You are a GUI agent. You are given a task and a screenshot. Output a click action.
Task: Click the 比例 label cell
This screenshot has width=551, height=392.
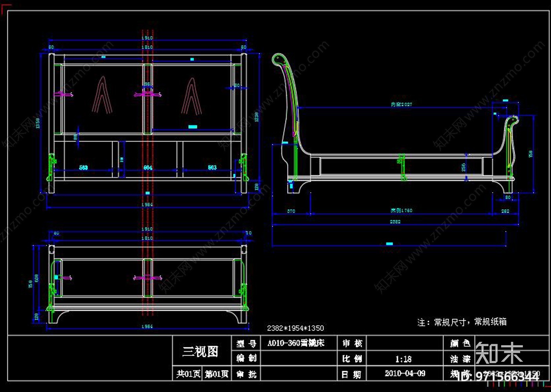352,358
